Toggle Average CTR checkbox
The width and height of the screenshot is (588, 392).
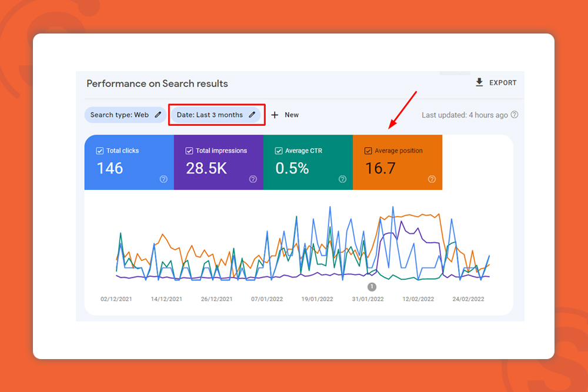[279, 150]
